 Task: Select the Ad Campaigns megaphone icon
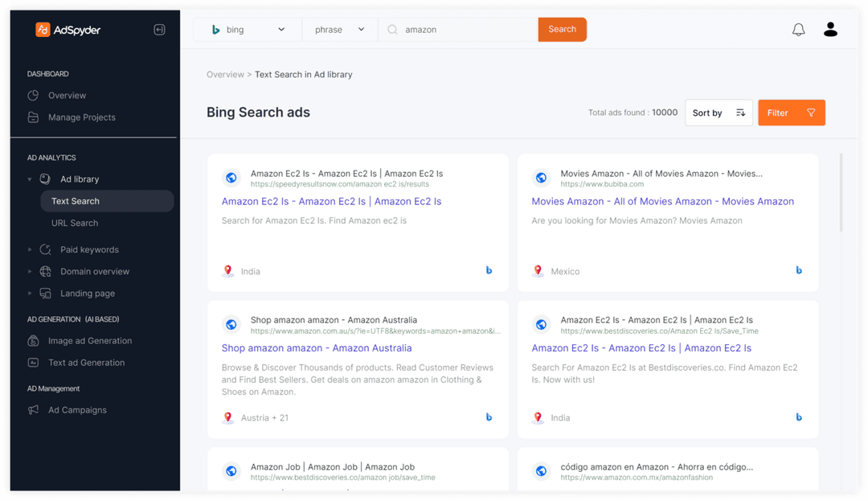pos(32,410)
